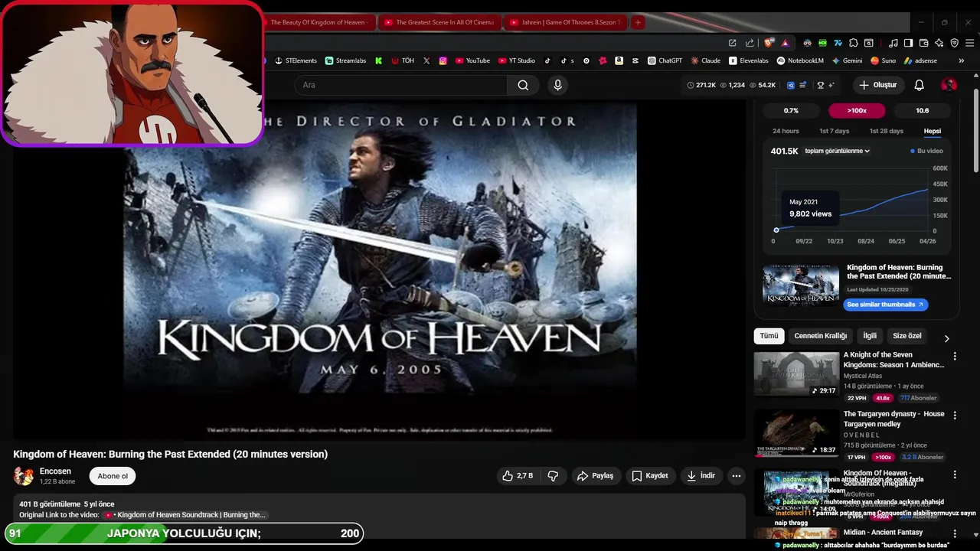This screenshot has width=980, height=551.
Task: Open the ChatGPT bookmark
Action: pyautogui.click(x=665, y=60)
